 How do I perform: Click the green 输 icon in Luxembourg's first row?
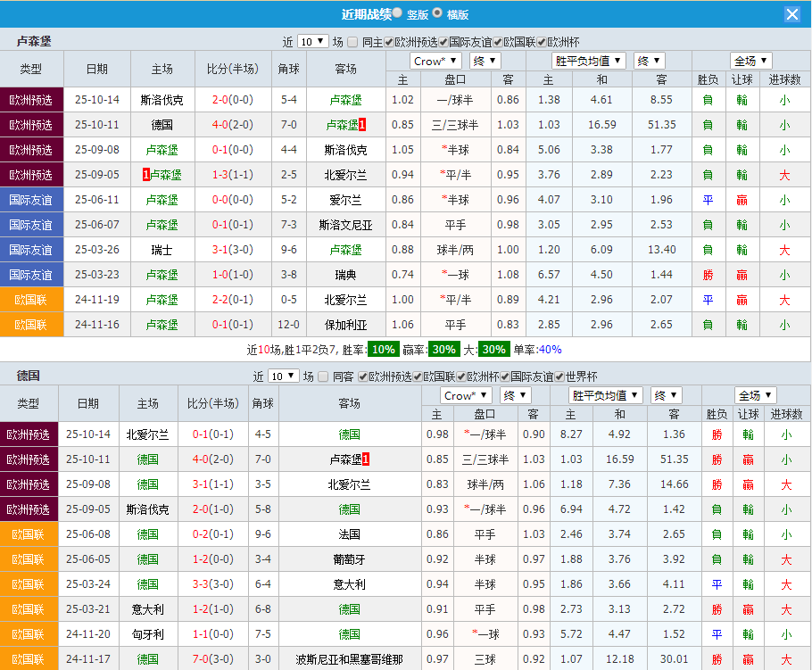point(742,100)
